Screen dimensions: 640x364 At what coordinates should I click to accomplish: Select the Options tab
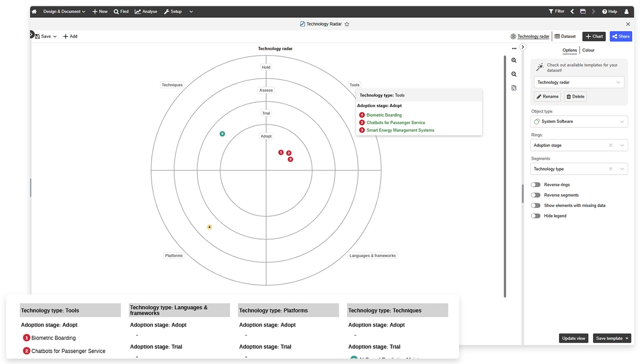(x=570, y=50)
